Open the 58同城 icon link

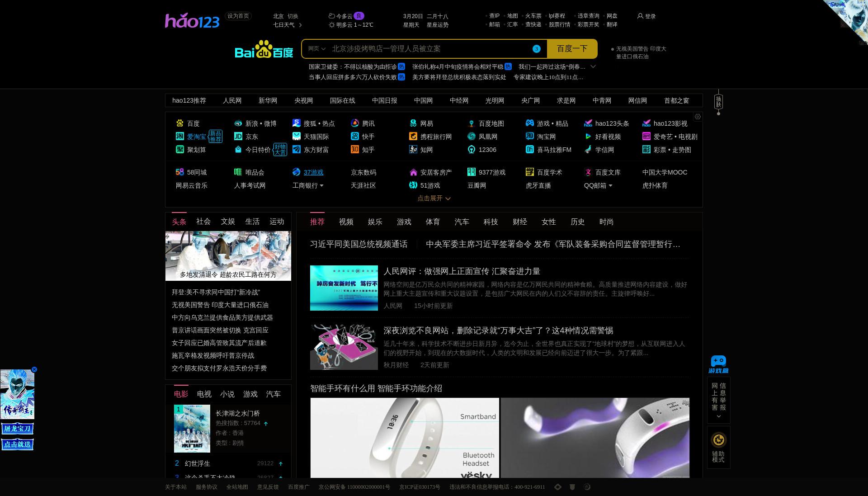(x=180, y=172)
